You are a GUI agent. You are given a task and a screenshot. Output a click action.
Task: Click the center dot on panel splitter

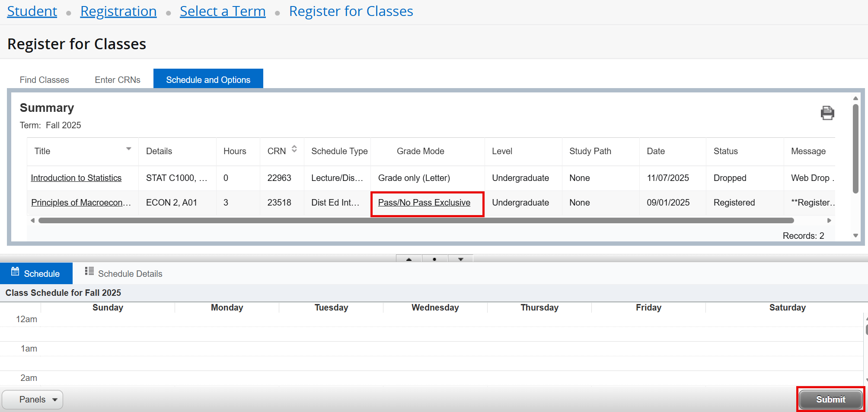pos(434,259)
